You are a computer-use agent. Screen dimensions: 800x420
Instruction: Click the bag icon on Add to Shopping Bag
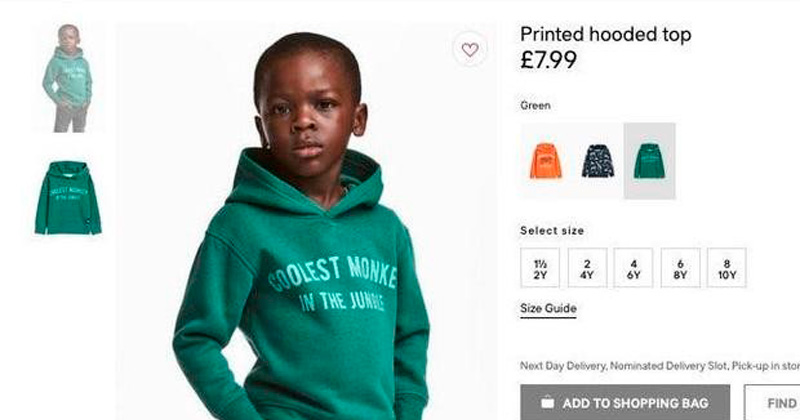[544, 403]
